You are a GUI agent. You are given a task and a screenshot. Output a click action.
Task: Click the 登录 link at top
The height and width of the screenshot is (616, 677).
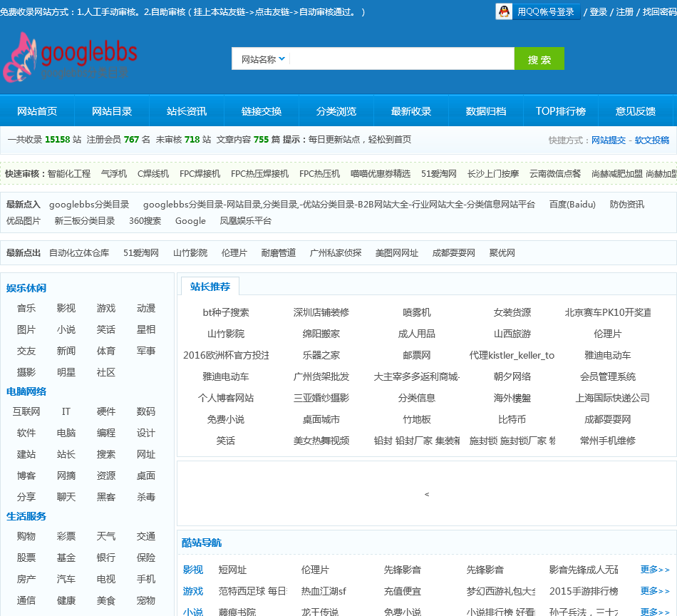pos(598,12)
